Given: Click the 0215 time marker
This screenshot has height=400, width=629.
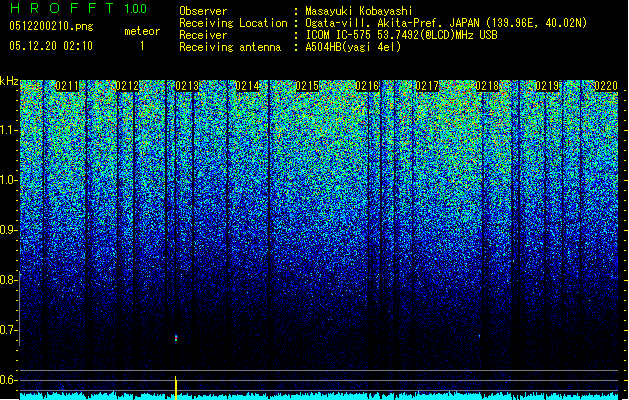Looking at the screenshot, I should point(307,86).
